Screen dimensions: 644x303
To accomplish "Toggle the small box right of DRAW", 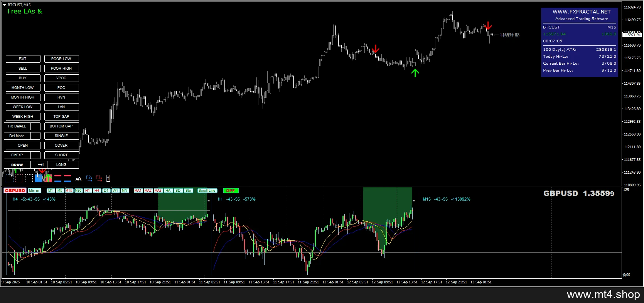I will coord(33,165).
